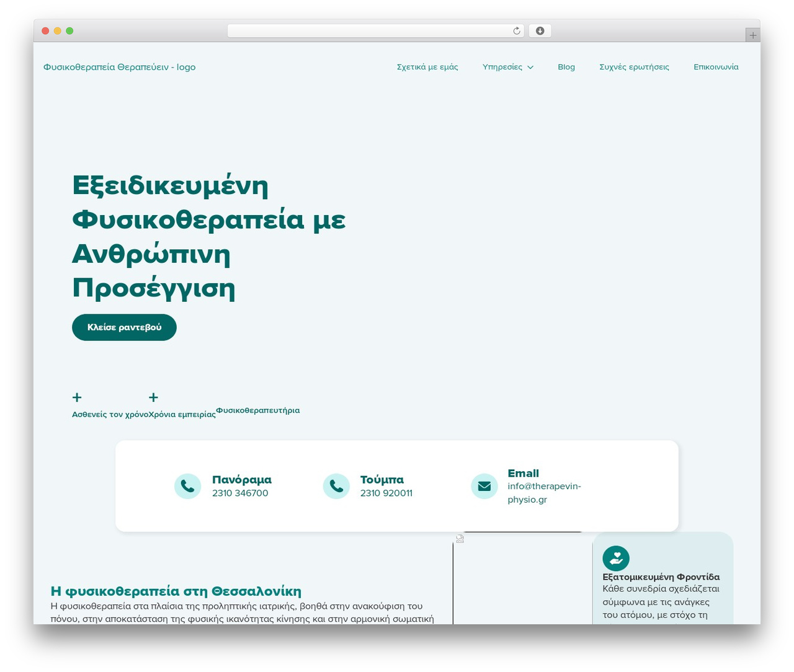Open the Σχετικά με εμάς page
The image size is (794, 672).
point(427,67)
